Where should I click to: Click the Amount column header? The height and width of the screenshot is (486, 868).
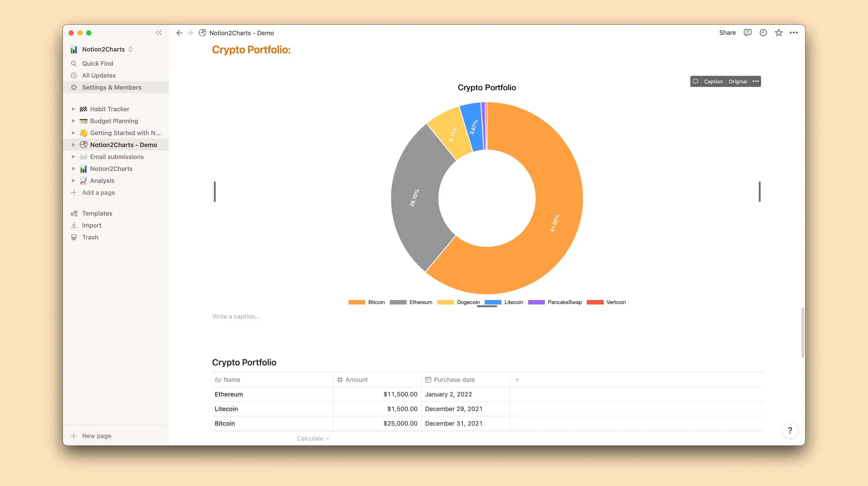[x=377, y=379]
